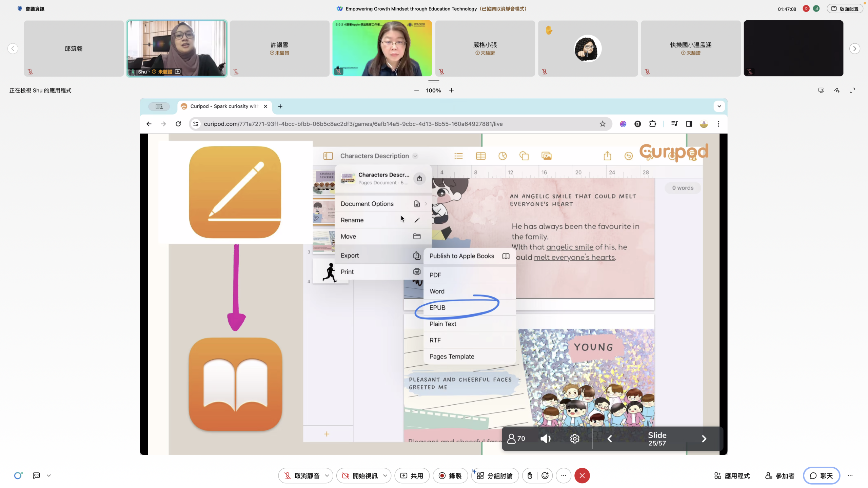
Task: Expand the video options arrow
Action: pos(385,475)
